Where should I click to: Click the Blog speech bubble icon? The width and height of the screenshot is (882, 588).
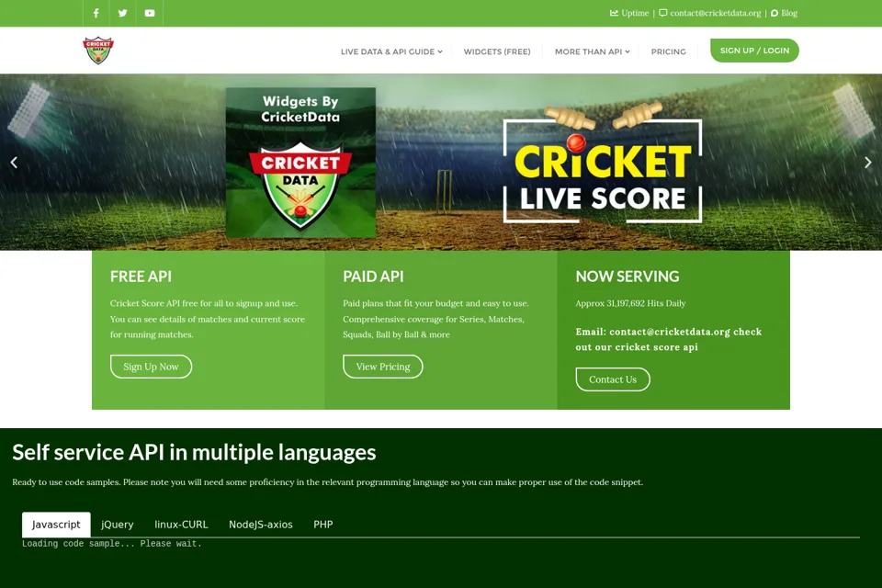click(x=775, y=13)
